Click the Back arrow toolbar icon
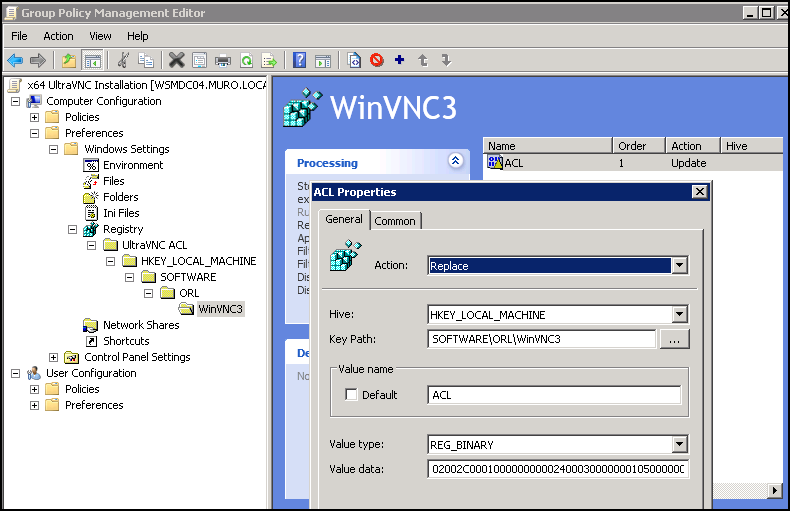Viewport: 790px width, 511px height. click(15, 60)
